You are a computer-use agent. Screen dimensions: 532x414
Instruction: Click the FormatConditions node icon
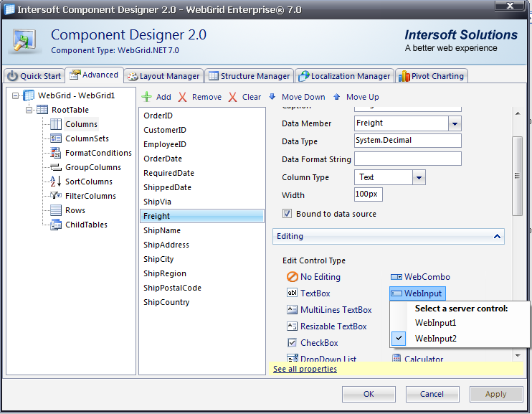click(56, 153)
